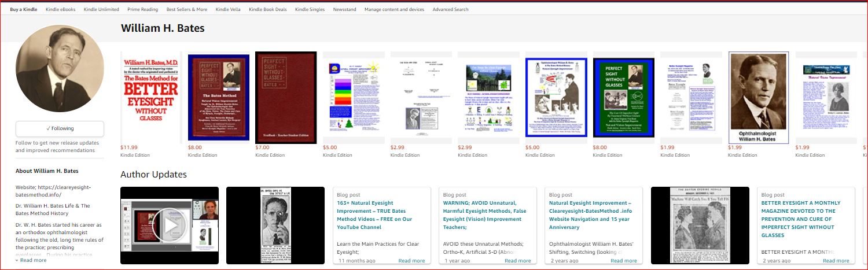The width and height of the screenshot is (868, 270).
Task: Play the video in the first Author Updates card
Action: (x=170, y=225)
